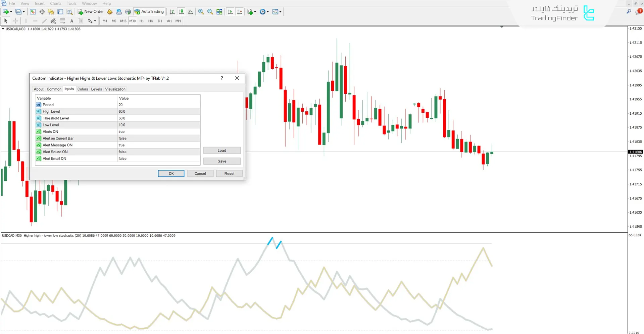The height and width of the screenshot is (334, 644).
Task: Zoom in on the chart
Action: tap(201, 11)
